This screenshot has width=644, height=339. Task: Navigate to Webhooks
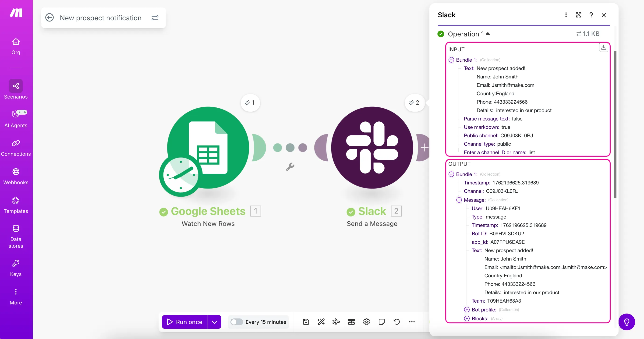[x=16, y=177]
